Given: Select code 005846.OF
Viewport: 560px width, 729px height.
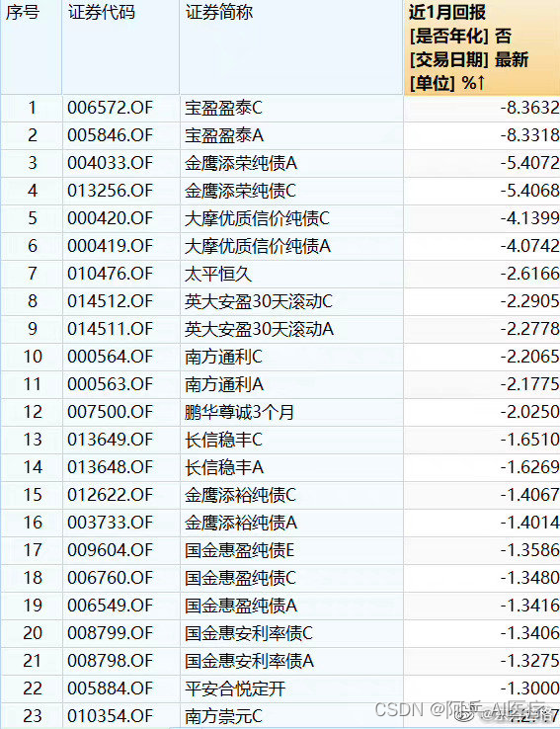Looking at the screenshot, I should pos(111,135).
